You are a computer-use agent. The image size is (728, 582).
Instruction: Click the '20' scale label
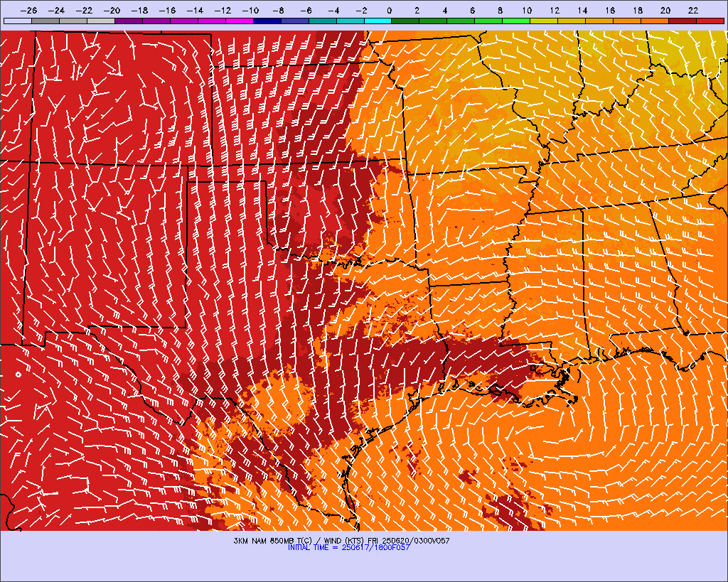[x=665, y=11]
